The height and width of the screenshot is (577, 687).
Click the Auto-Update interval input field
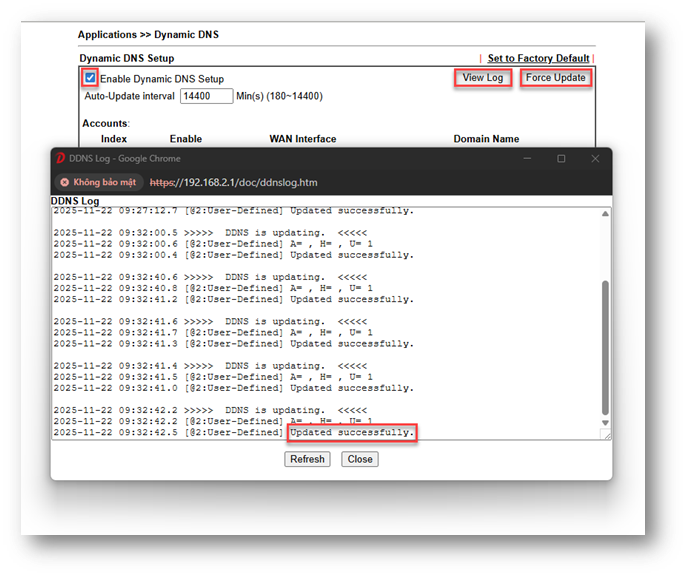pos(205,96)
